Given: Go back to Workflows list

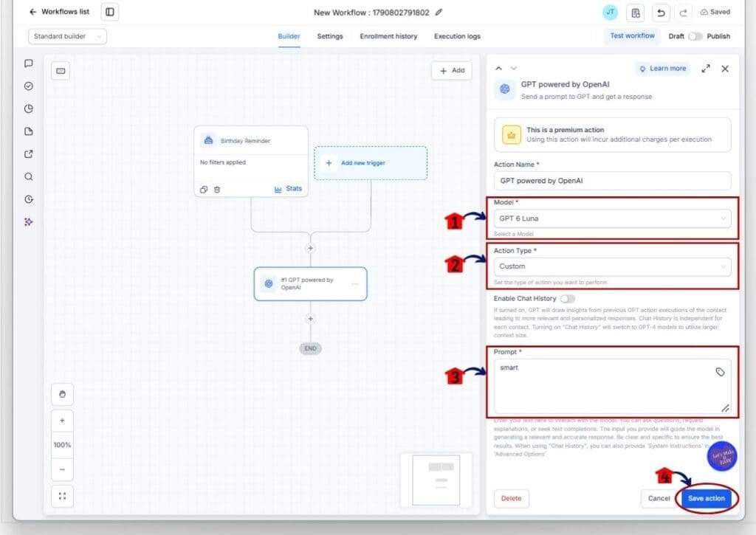Looking at the screenshot, I should click(59, 12).
